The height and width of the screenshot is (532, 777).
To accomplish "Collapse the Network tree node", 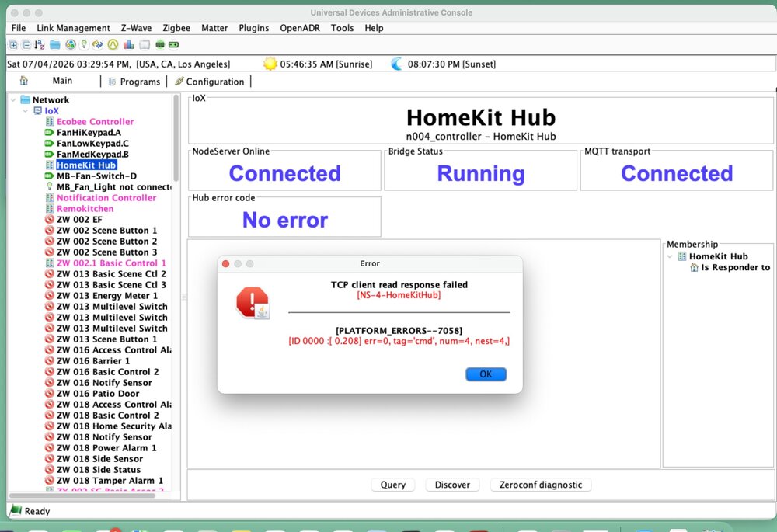I will [13, 100].
